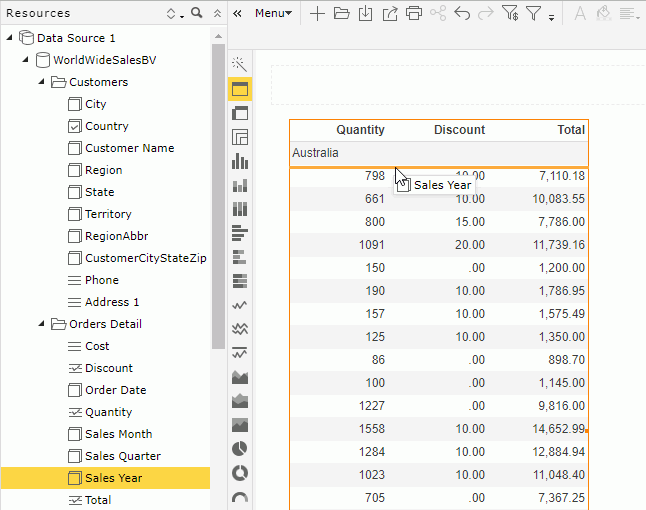The image size is (646, 510).
Task: Click the Print icon in toolbar
Action: coord(413,14)
